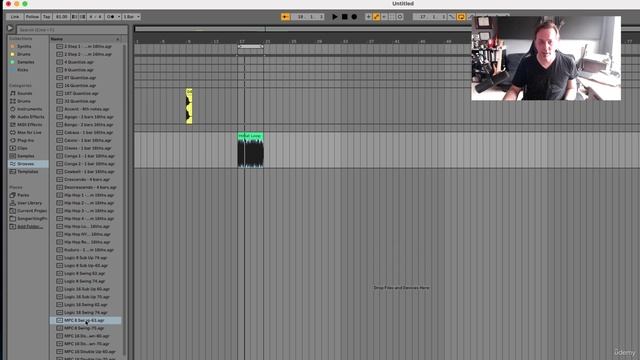Open the Samples category under Categories
The height and width of the screenshot is (360, 640).
click(26, 156)
